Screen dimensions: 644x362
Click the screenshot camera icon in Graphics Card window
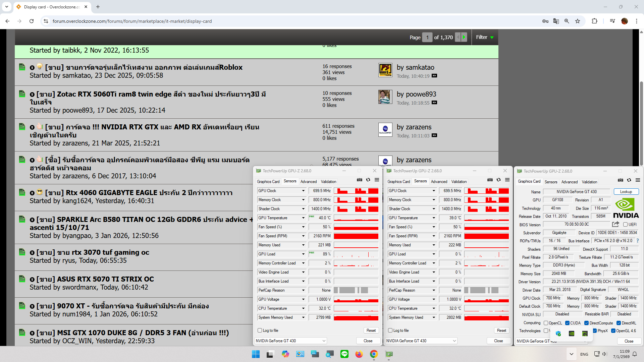621,180
